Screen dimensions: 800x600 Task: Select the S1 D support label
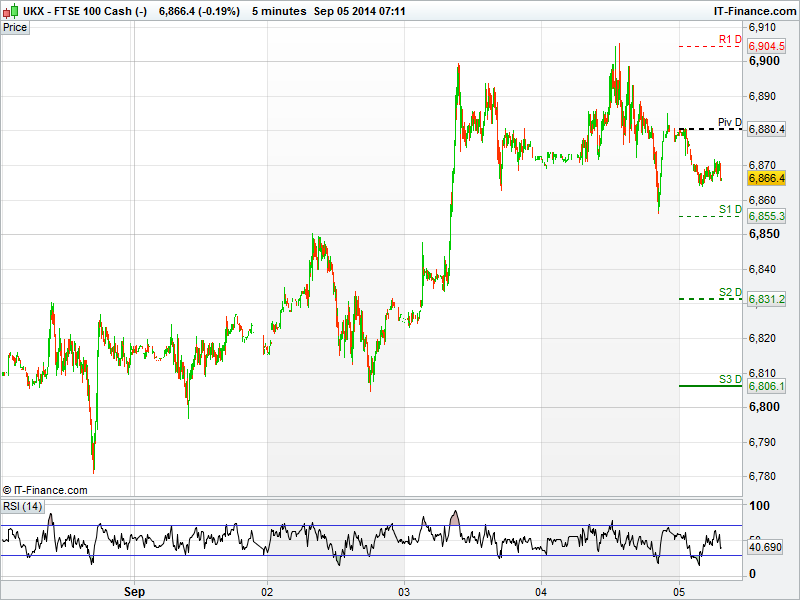point(729,209)
